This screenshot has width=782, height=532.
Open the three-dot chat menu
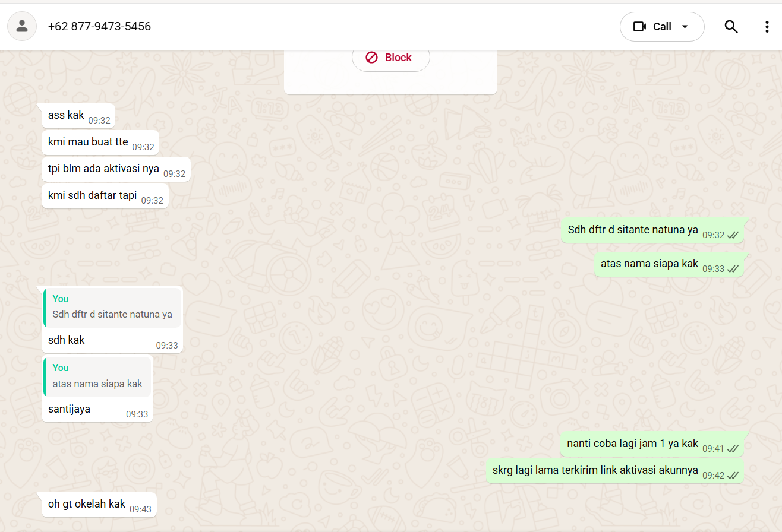[767, 27]
